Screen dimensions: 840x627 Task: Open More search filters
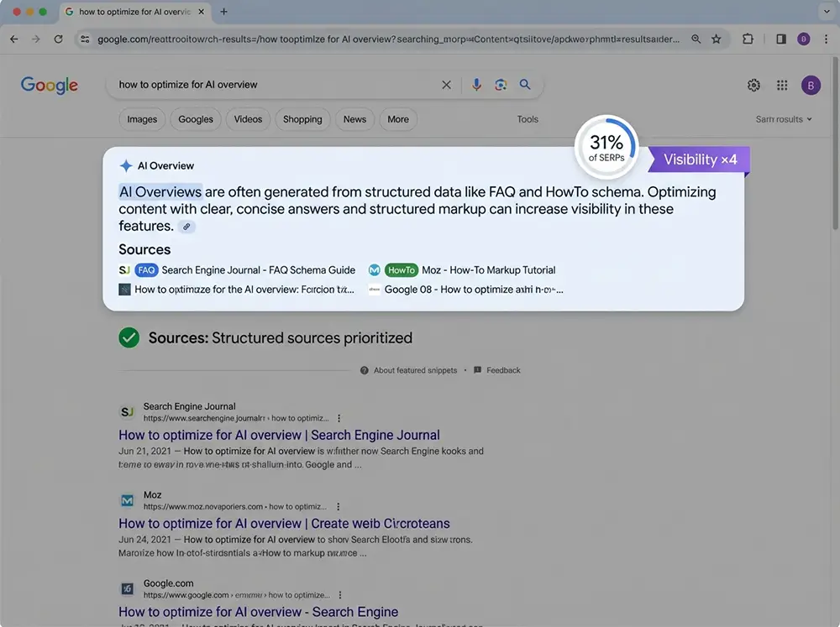pos(398,119)
